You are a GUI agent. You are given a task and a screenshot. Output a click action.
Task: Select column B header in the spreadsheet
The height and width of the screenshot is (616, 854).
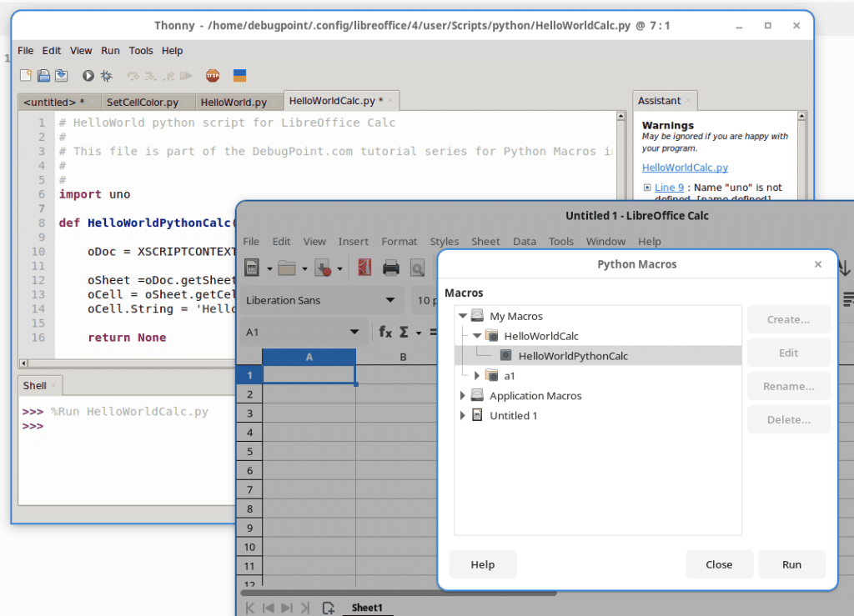tap(403, 356)
